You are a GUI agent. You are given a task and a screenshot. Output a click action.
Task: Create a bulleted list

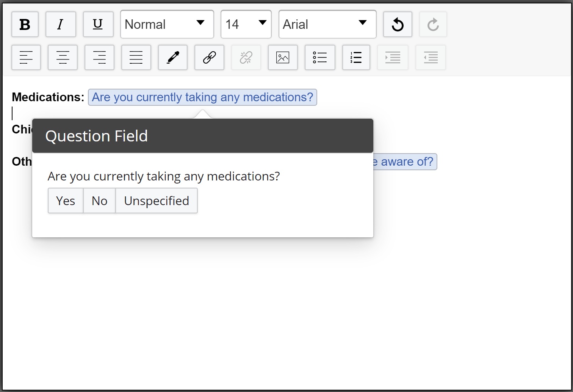(320, 58)
